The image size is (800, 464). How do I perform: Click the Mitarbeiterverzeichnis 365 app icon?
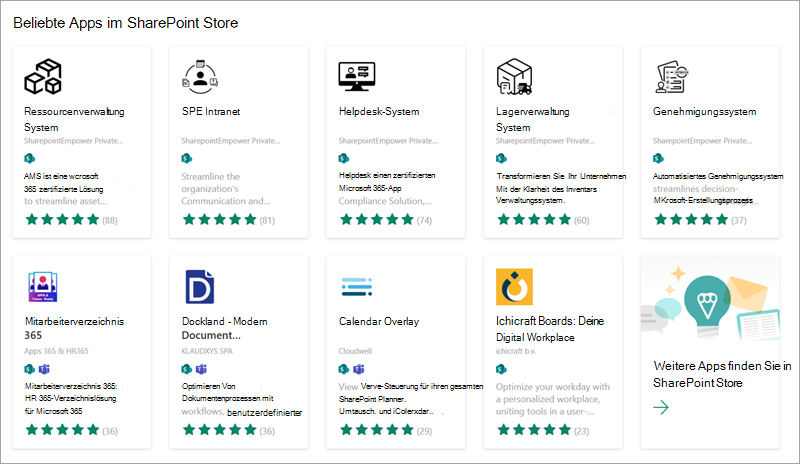coord(43,287)
